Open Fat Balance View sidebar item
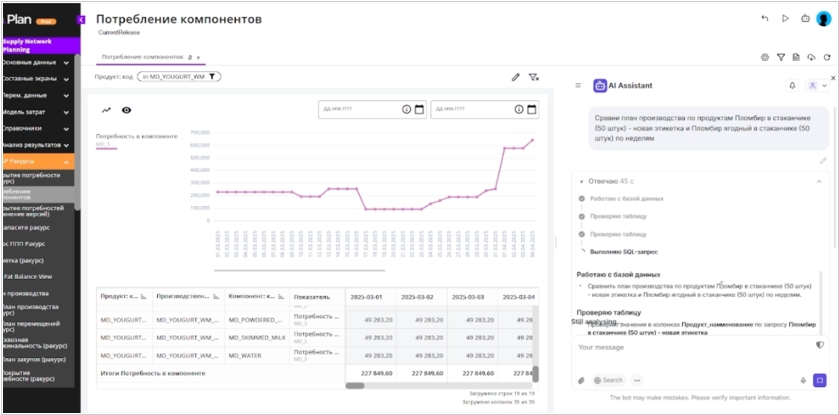This screenshot has height=415, width=839. point(37,276)
